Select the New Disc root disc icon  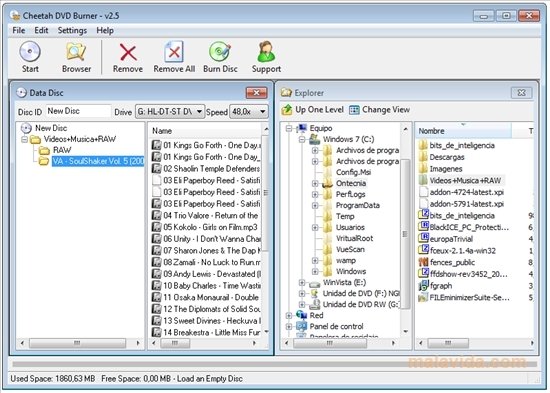26,128
